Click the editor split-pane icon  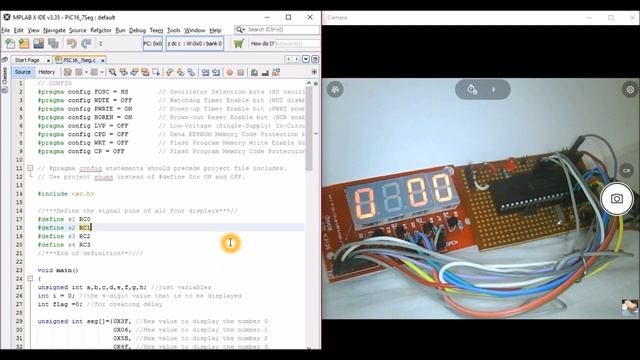[x=314, y=72]
